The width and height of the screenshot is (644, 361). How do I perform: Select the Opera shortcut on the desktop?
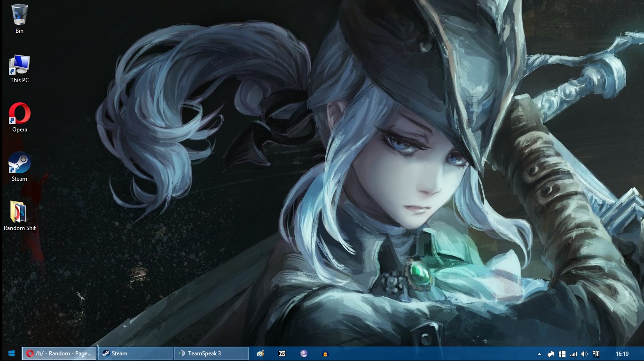19,117
